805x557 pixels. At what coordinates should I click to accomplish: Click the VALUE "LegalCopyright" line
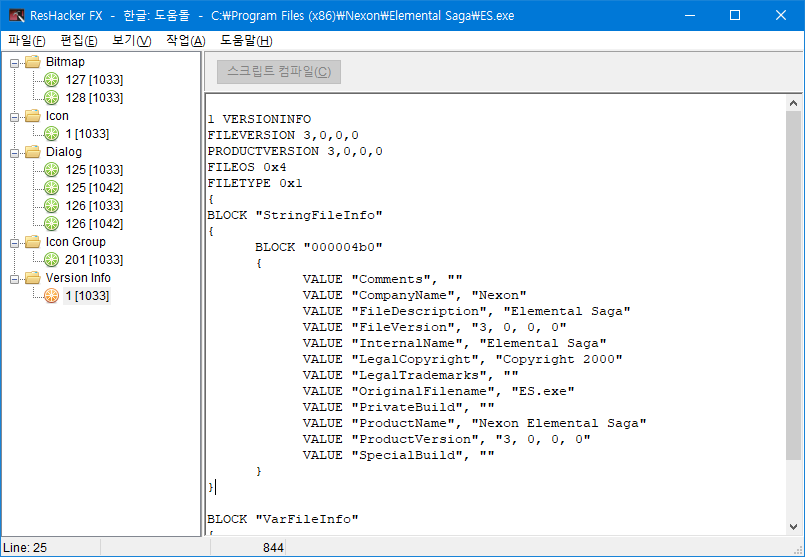(463, 359)
